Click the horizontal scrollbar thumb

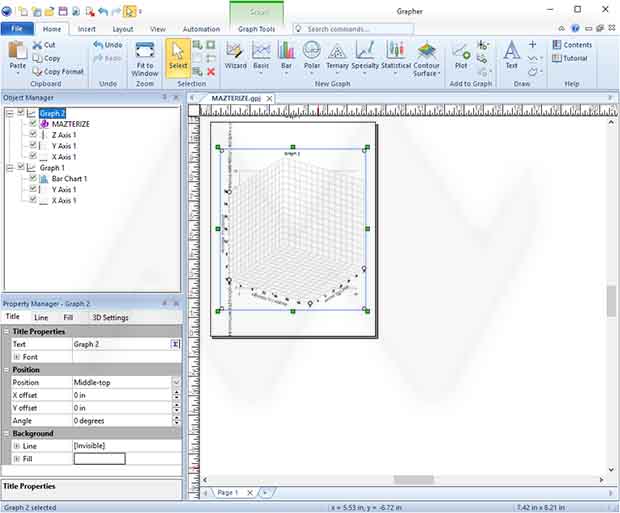(414, 479)
